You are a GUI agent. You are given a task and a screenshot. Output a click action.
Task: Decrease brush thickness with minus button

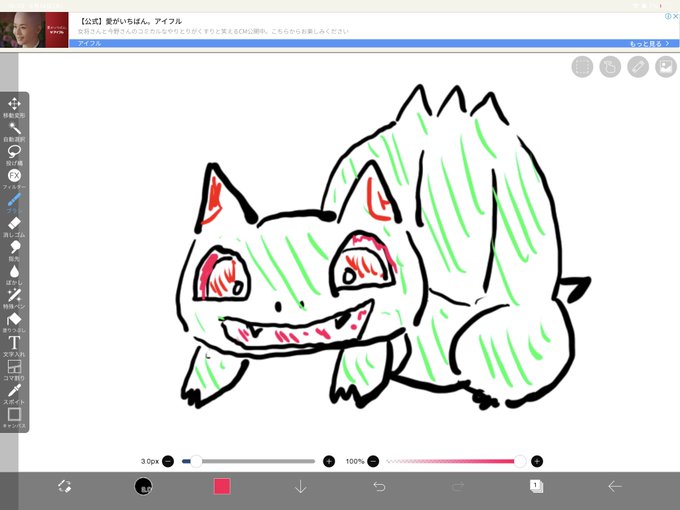click(168, 461)
